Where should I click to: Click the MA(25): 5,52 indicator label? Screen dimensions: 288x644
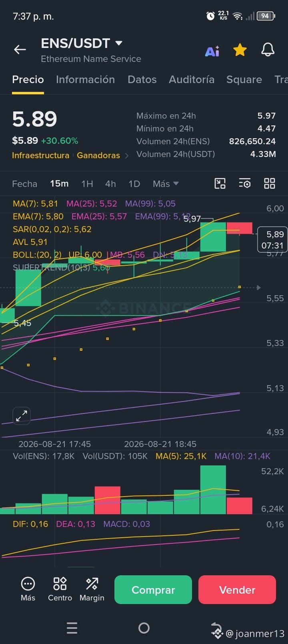click(x=92, y=203)
